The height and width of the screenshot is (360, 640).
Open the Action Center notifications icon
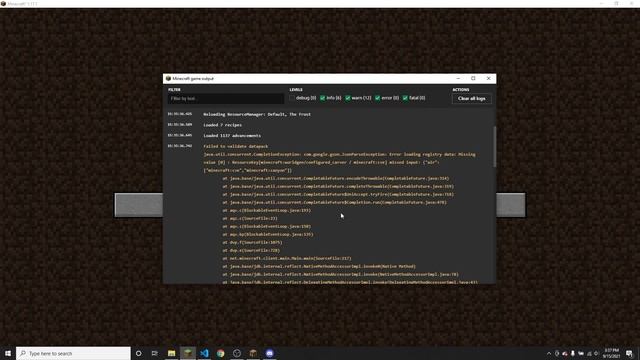[629, 353]
